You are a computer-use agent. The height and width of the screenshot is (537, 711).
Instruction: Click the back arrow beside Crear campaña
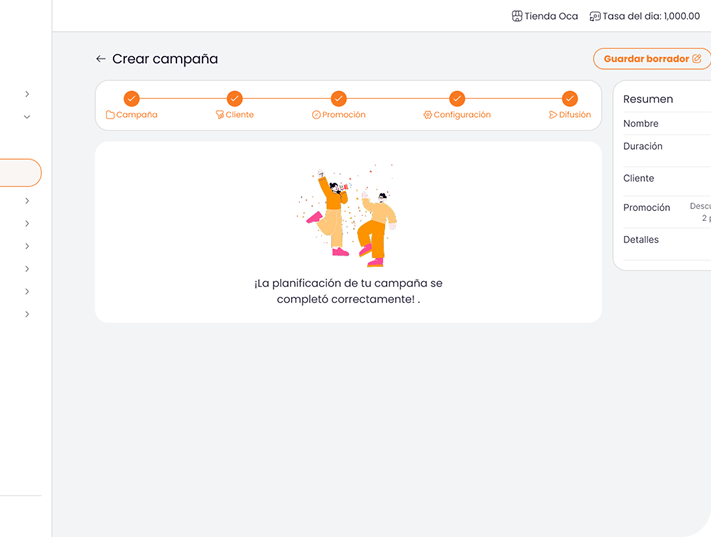(x=100, y=59)
